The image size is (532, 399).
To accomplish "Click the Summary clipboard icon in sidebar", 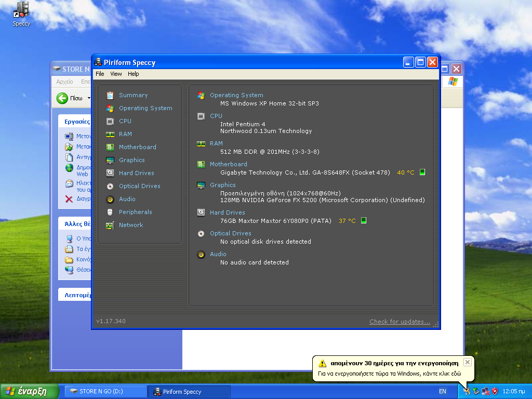I will click(x=110, y=96).
